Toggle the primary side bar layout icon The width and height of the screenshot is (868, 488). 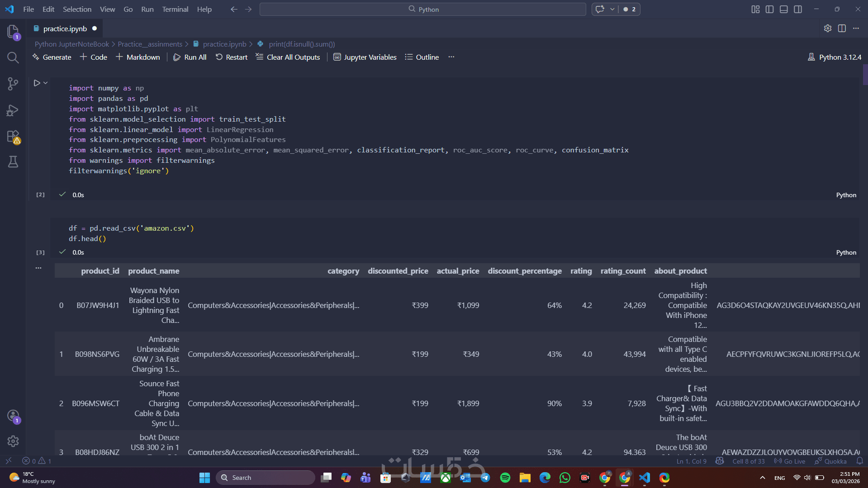click(769, 9)
